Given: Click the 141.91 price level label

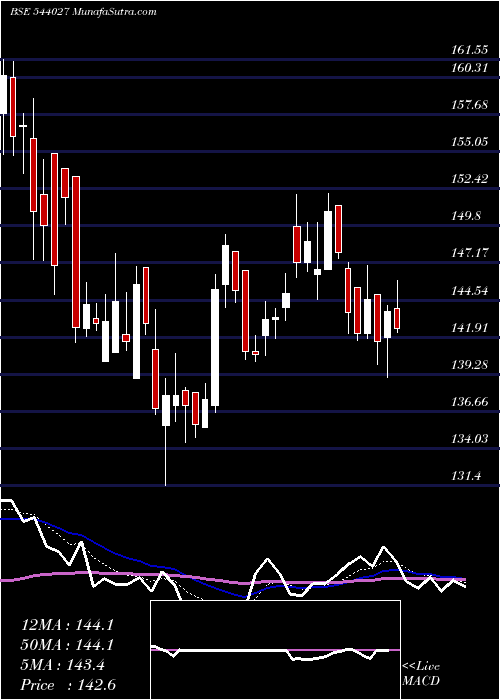Looking at the screenshot, I should (x=469, y=328).
